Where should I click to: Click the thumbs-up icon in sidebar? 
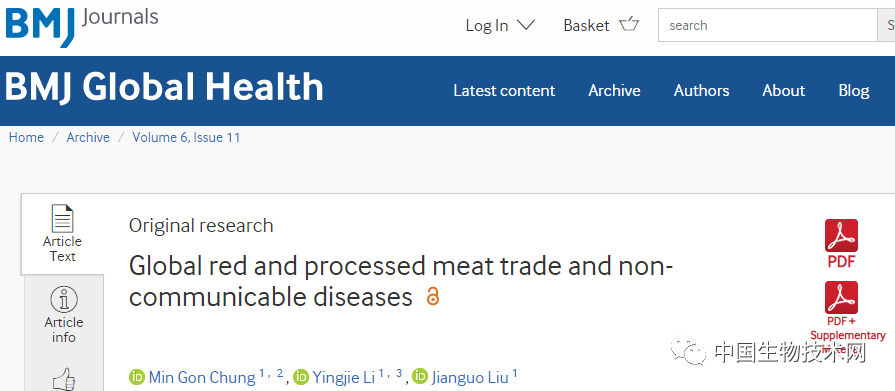tap(63, 379)
